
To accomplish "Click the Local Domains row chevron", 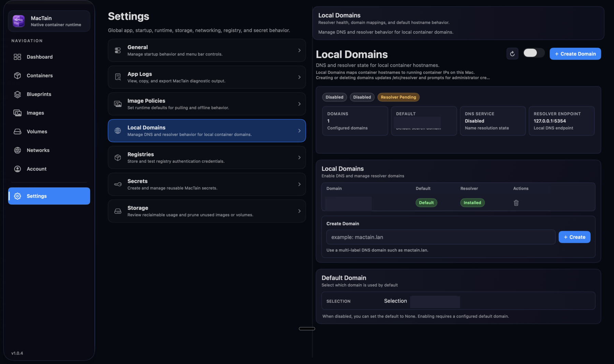I will point(299,131).
